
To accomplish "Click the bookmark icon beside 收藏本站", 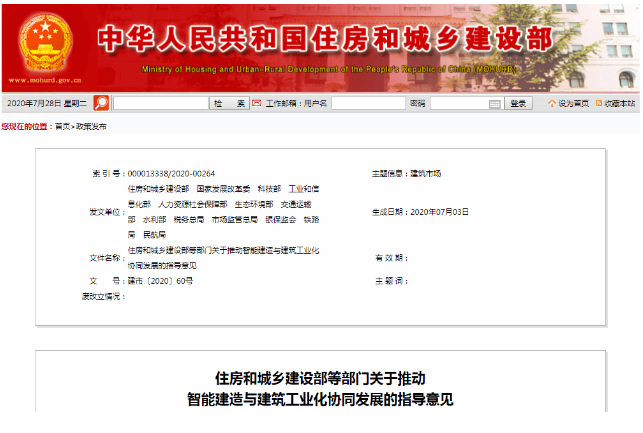I will pos(599,103).
